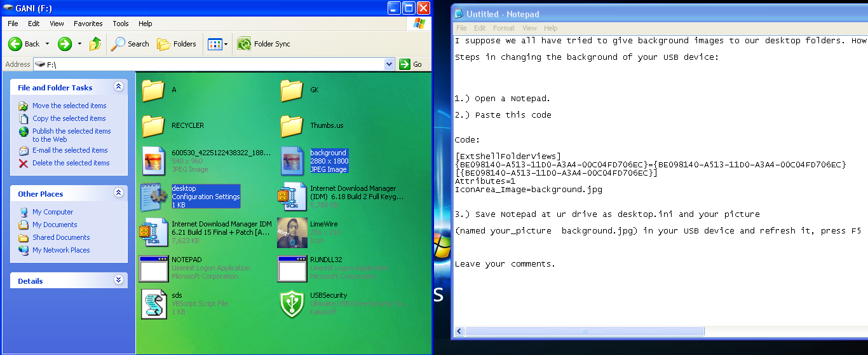Screen dimensions: 868x355
Task: Select the NOTEPAD application icon
Action: 153,268
